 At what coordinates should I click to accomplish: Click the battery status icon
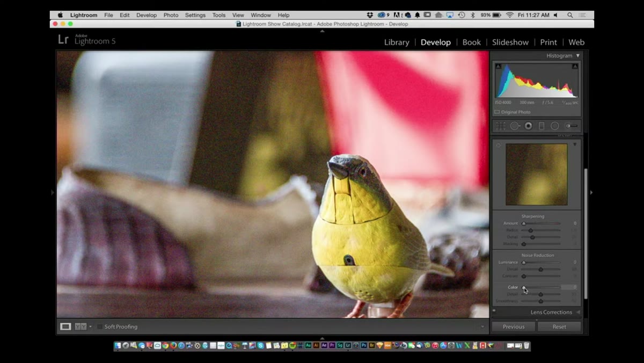pyautogui.click(x=497, y=15)
